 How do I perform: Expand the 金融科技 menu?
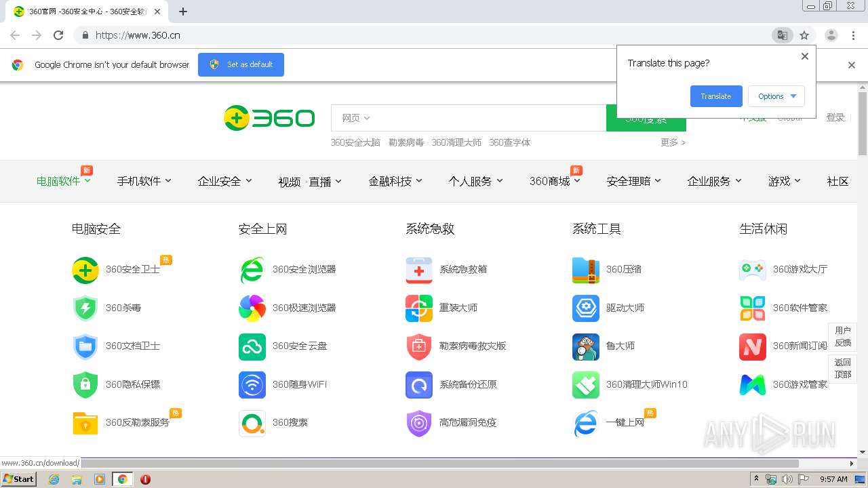(395, 181)
